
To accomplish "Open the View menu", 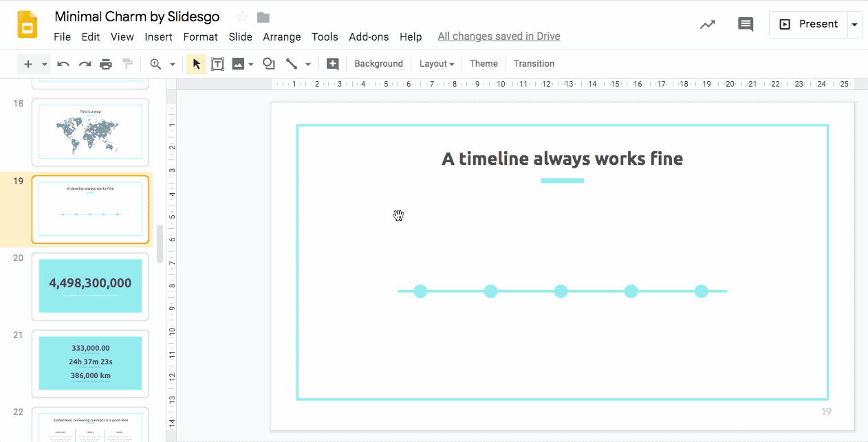I will tap(122, 37).
